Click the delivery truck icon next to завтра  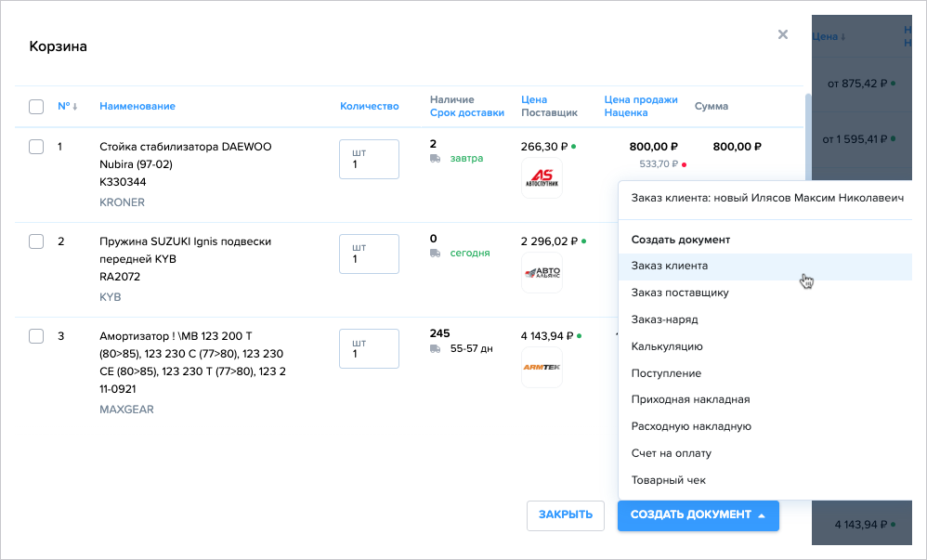click(435, 159)
